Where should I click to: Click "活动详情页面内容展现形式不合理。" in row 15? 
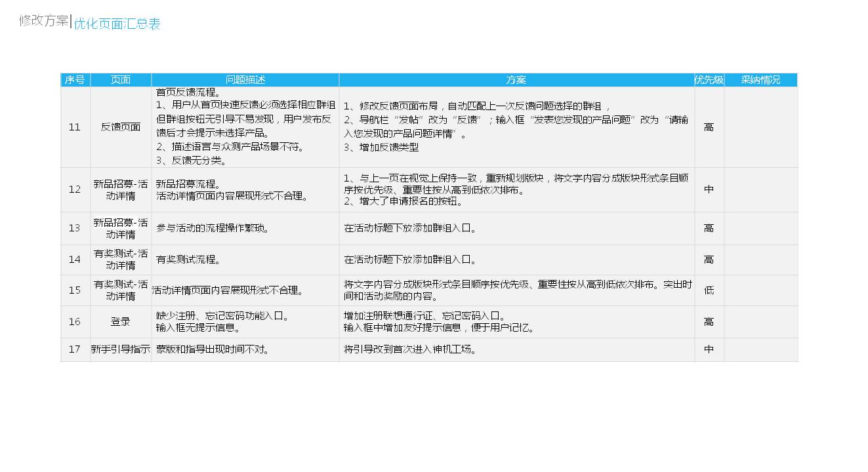245,290
